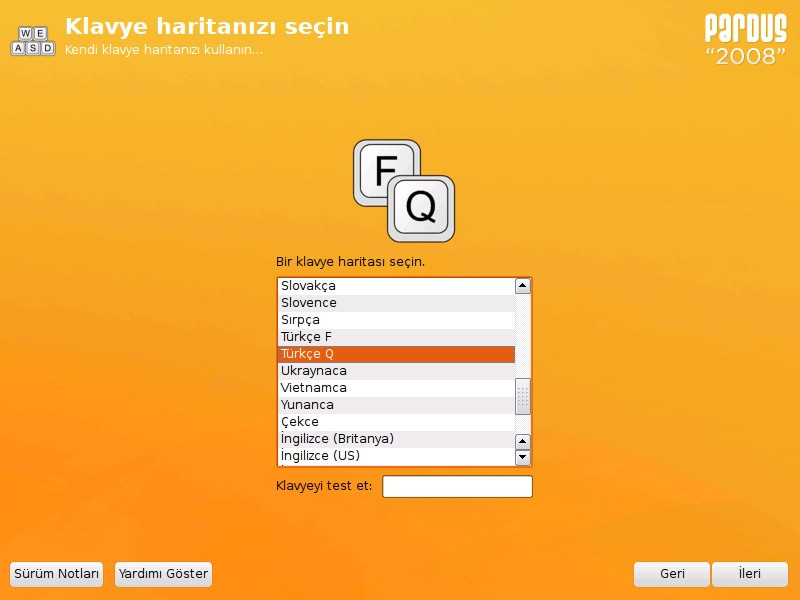Click the list's top scroll-up arrow
Image resolution: width=800 pixels, height=600 pixels.
(522, 286)
